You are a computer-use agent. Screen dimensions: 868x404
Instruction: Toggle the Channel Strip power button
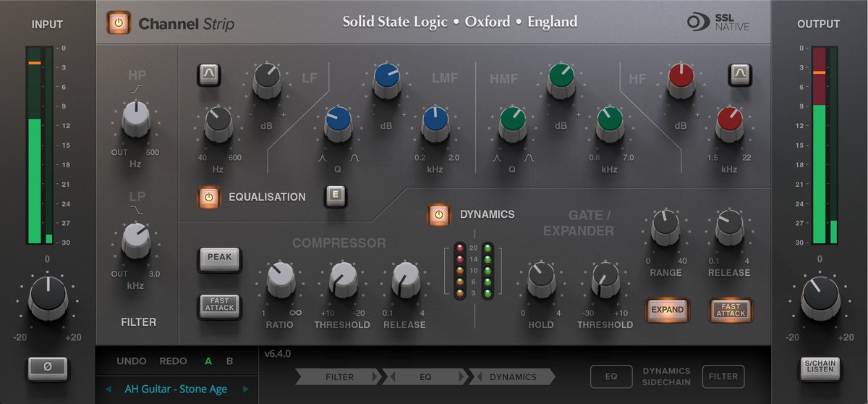pos(119,22)
